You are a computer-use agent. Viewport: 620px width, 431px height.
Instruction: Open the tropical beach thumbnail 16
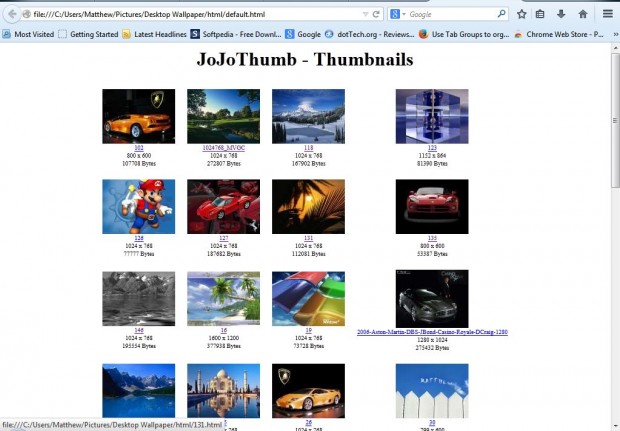(223, 299)
